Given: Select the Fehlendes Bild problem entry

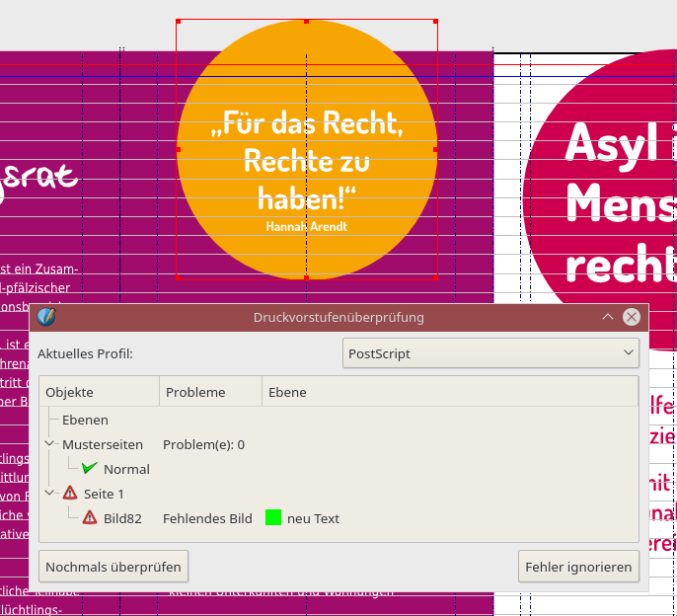Looking at the screenshot, I should (207, 518).
